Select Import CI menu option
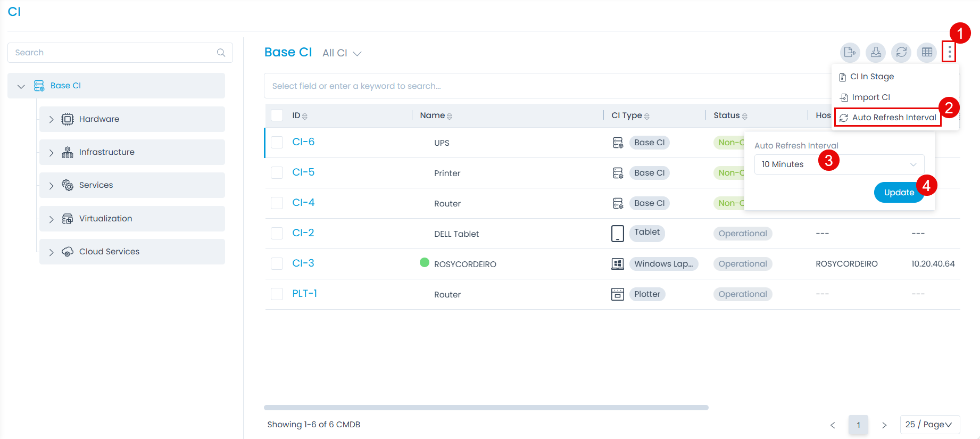 (x=870, y=97)
